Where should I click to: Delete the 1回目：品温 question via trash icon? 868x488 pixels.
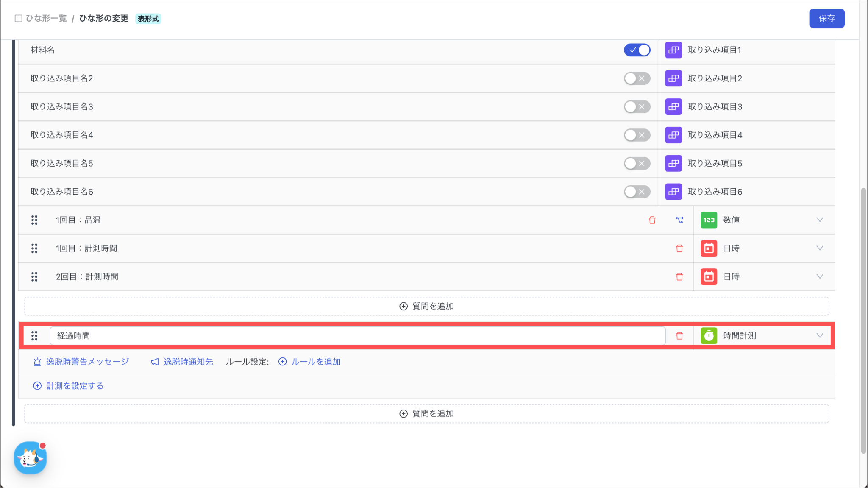652,220
